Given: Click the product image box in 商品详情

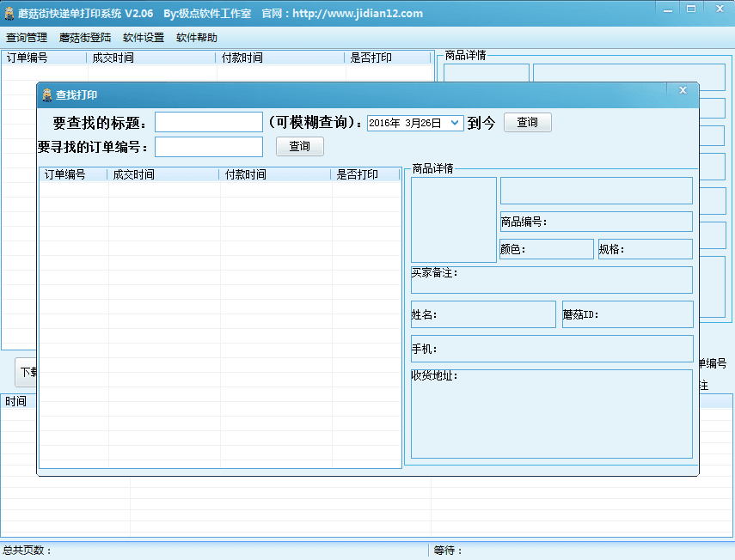Looking at the screenshot, I should click(454, 220).
